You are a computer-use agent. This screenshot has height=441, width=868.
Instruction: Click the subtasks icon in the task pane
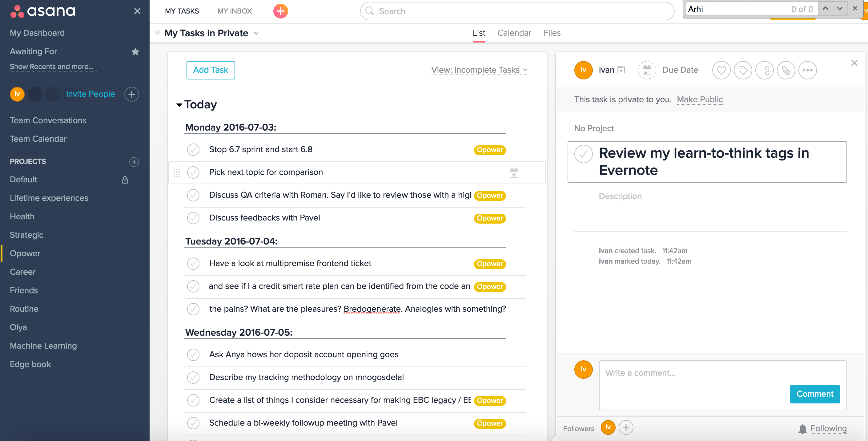[x=764, y=70]
